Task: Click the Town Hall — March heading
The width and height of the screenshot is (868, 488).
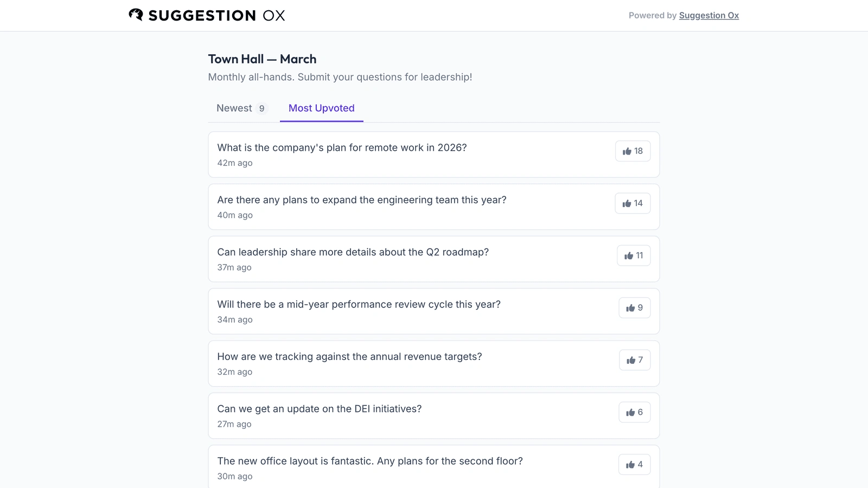Action: 262,59
